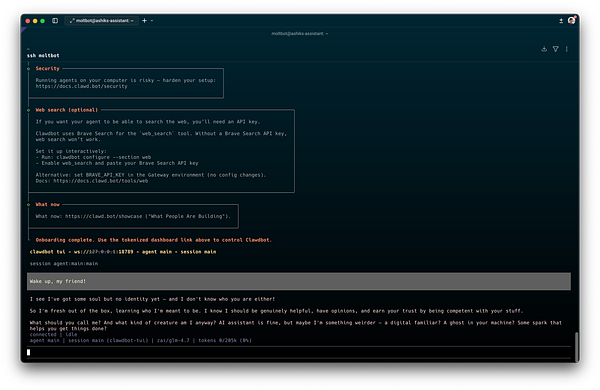Screen dimensions: 600x390
Task: Click the Web search (optional) heading
Action: [67, 110]
